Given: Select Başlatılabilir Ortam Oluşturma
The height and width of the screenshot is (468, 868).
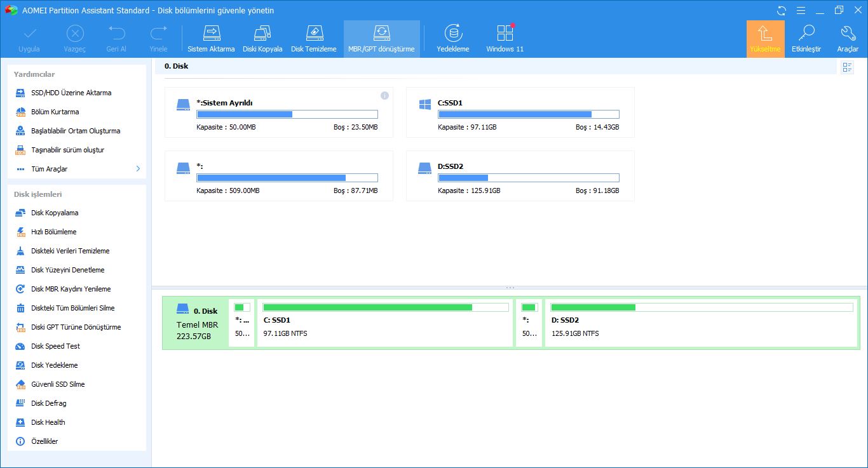Looking at the screenshot, I should click(x=76, y=131).
